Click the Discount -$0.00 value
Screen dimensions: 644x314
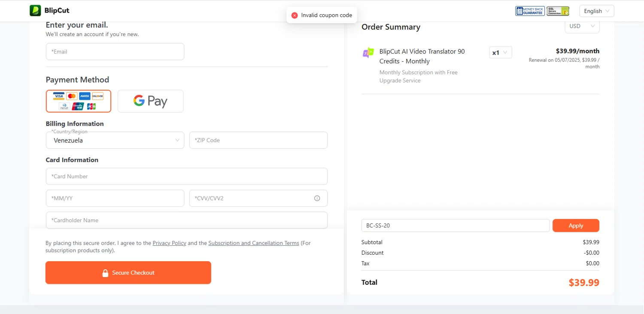[592, 253]
